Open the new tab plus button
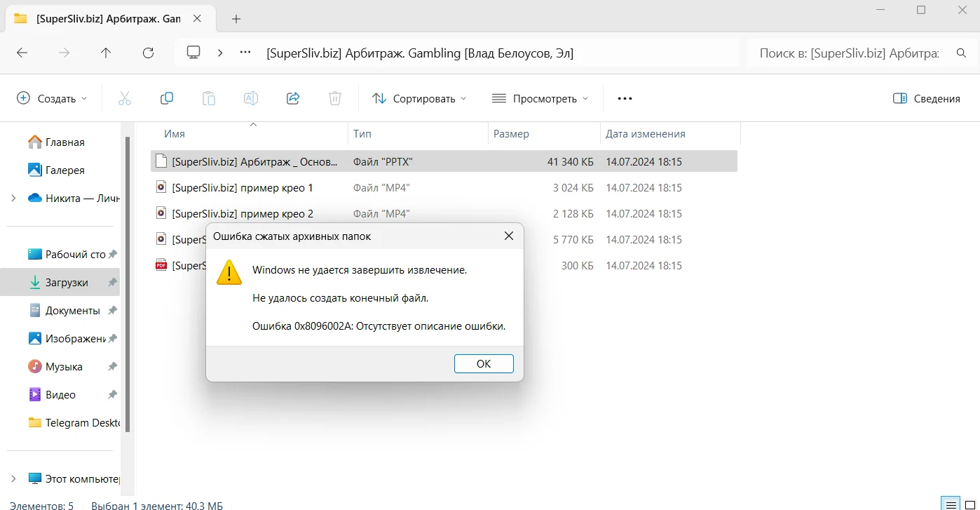This screenshot has height=510, width=980. 236,19
